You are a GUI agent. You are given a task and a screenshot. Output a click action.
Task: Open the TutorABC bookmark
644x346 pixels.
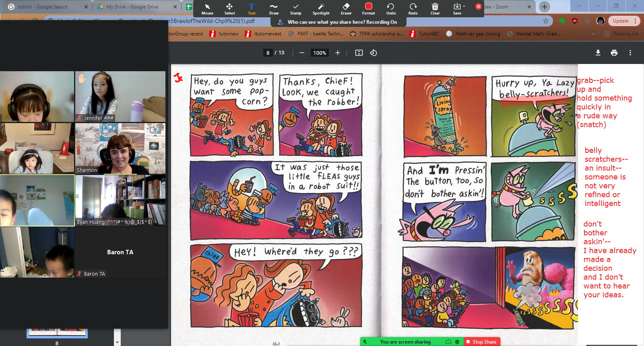click(425, 34)
